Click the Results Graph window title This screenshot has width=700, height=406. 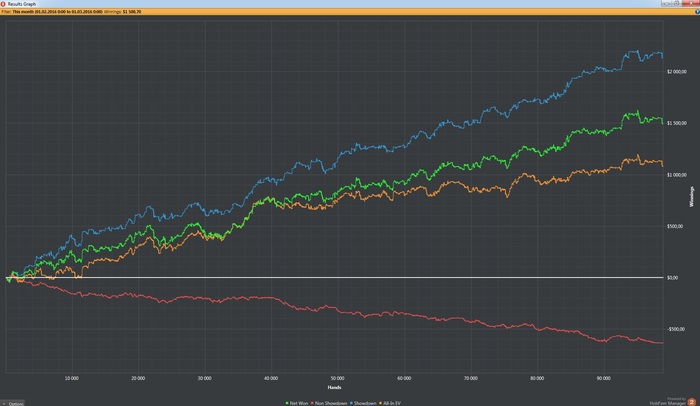point(22,4)
